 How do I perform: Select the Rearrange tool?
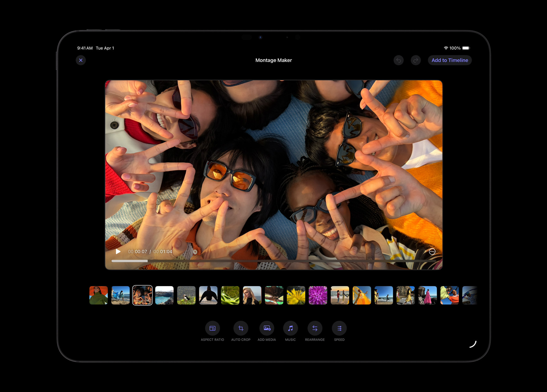pyautogui.click(x=315, y=328)
